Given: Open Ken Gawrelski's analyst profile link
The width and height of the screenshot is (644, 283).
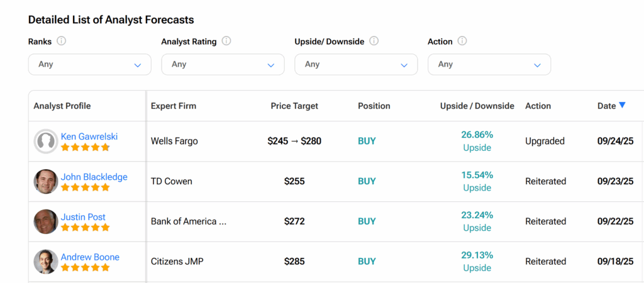Looking at the screenshot, I should click(89, 136).
